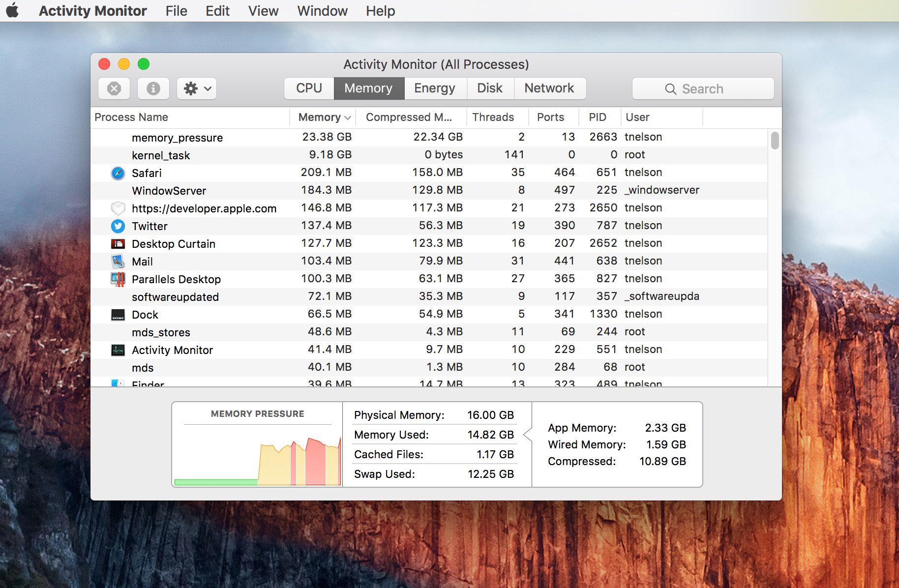Click the Dock process icon
899x588 pixels.
point(118,315)
